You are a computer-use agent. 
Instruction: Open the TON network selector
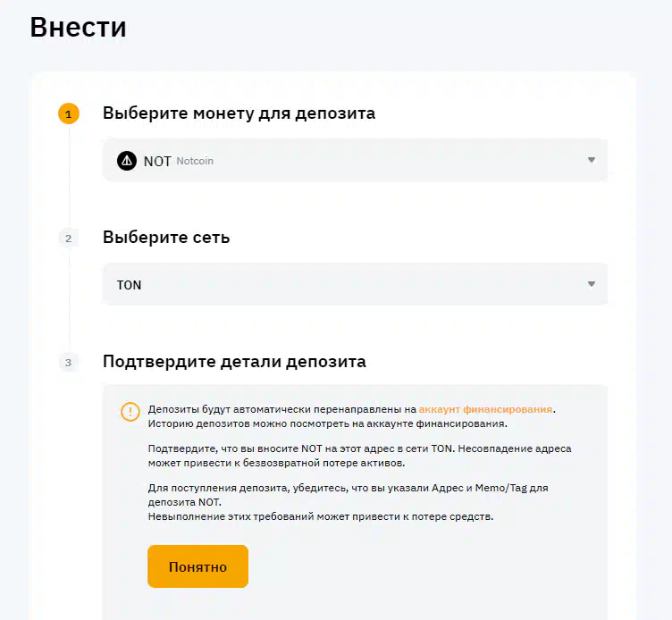[x=355, y=284]
